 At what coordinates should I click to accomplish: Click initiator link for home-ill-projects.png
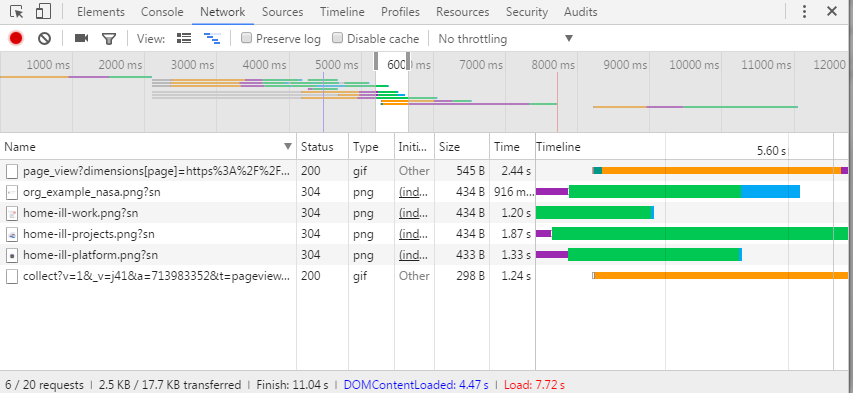[414, 234]
